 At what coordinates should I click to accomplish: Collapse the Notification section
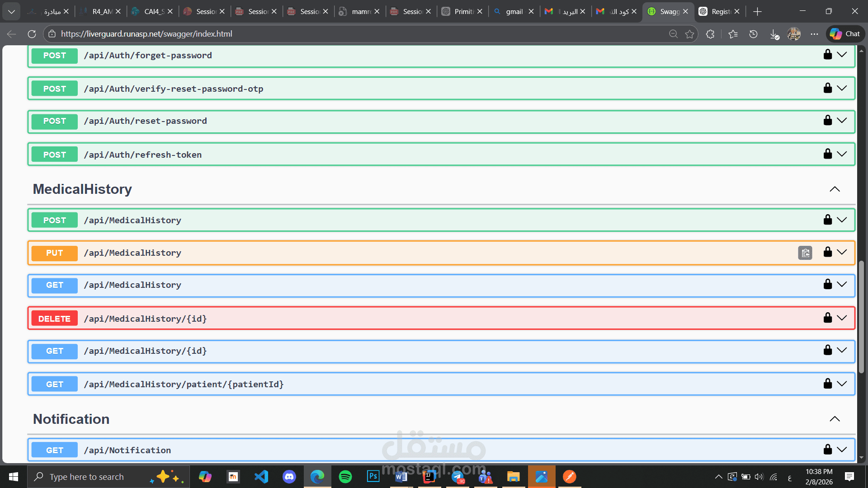point(835,419)
